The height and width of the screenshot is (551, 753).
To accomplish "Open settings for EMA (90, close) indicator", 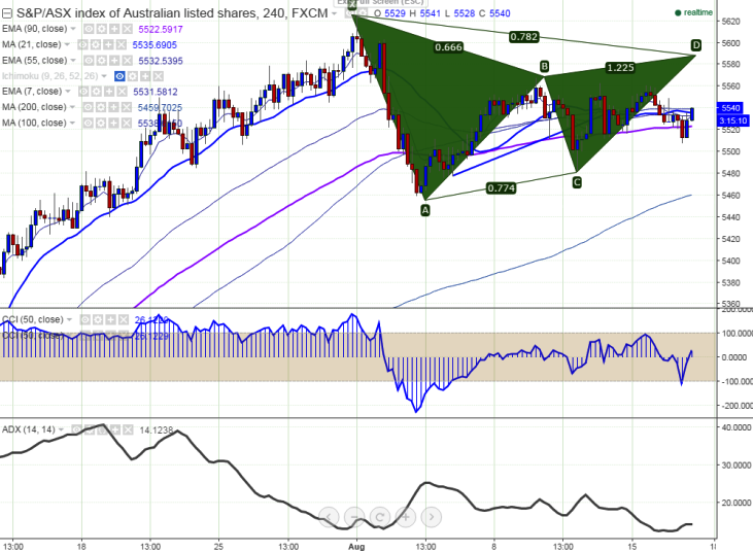I will pyautogui.click(x=101, y=29).
